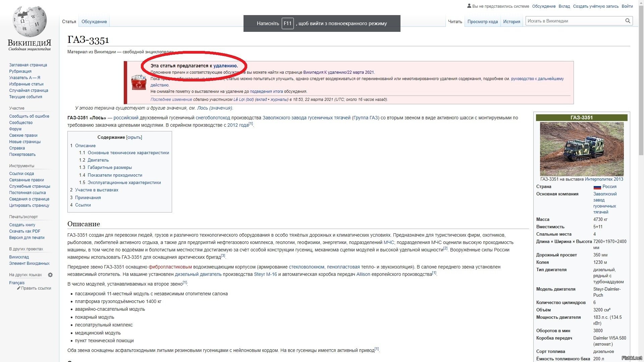Click the 'дизельный двигатель' article link

point(198,274)
